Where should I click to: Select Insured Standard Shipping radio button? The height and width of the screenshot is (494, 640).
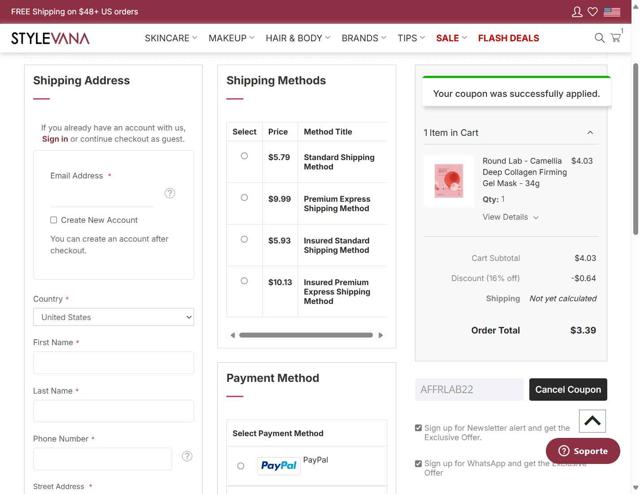coord(244,239)
